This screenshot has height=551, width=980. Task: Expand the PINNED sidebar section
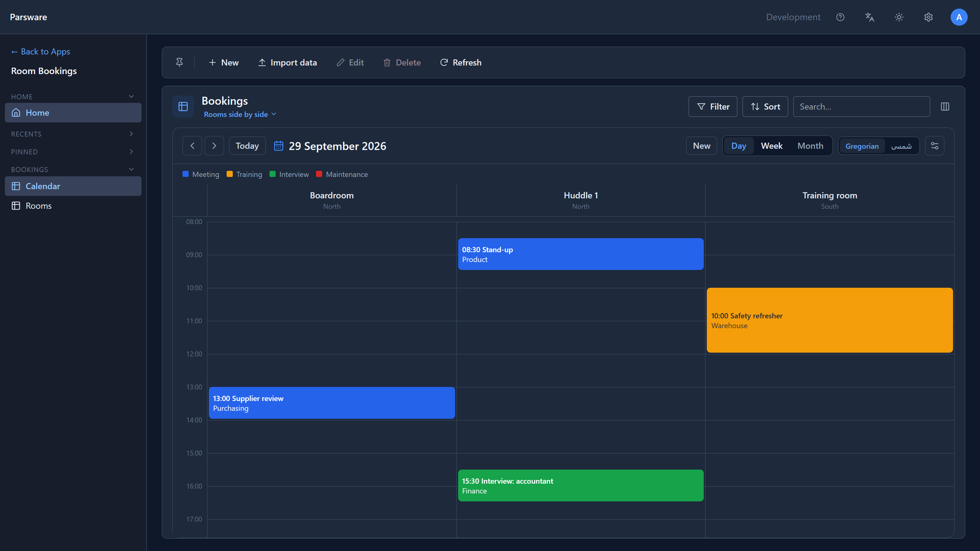click(131, 152)
